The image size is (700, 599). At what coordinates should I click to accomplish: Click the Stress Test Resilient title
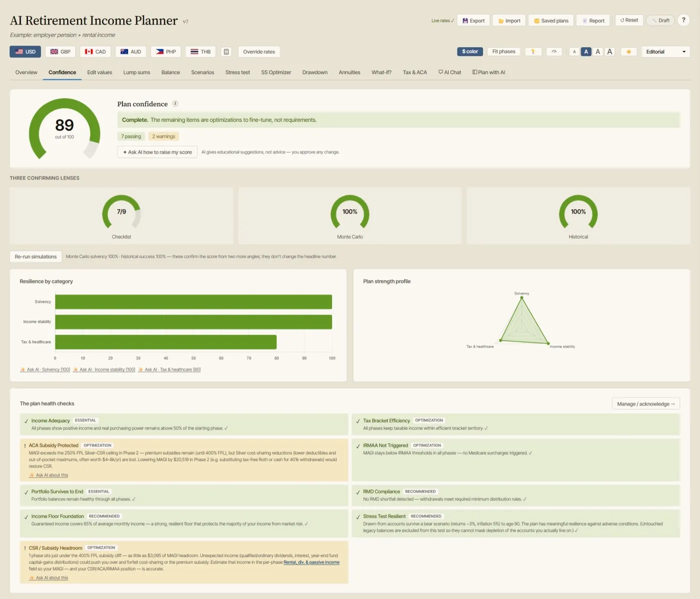[384, 516]
